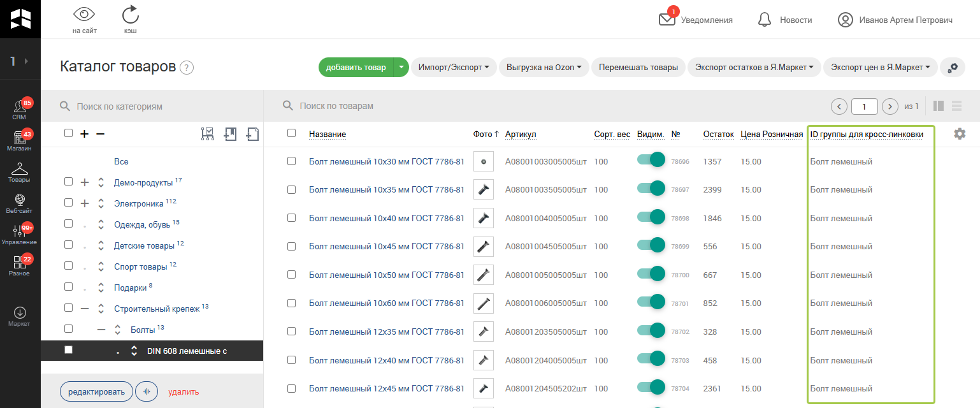Click the eye icon to view site
Screen dimensions: 980x408
[84, 15]
